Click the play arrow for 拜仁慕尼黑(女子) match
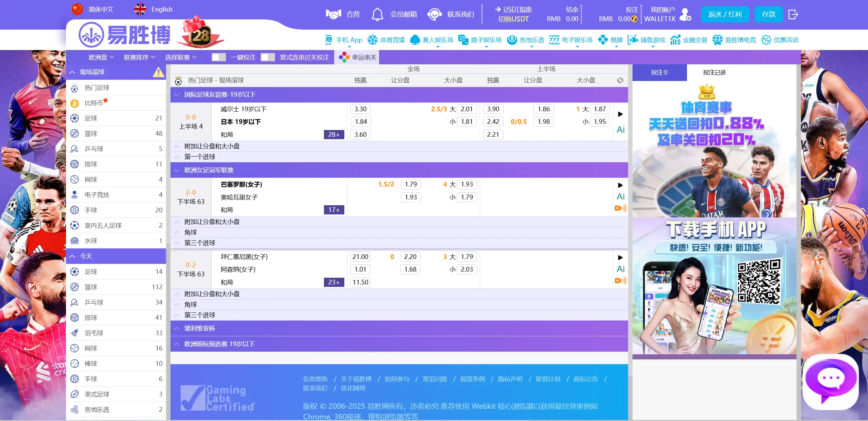Image resolution: width=868 pixels, height=421 pixels. tap(620, 258)
